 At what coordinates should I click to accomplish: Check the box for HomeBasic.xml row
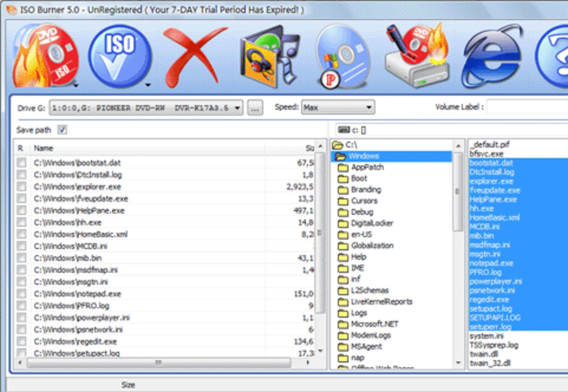click(x=22, y=234)
